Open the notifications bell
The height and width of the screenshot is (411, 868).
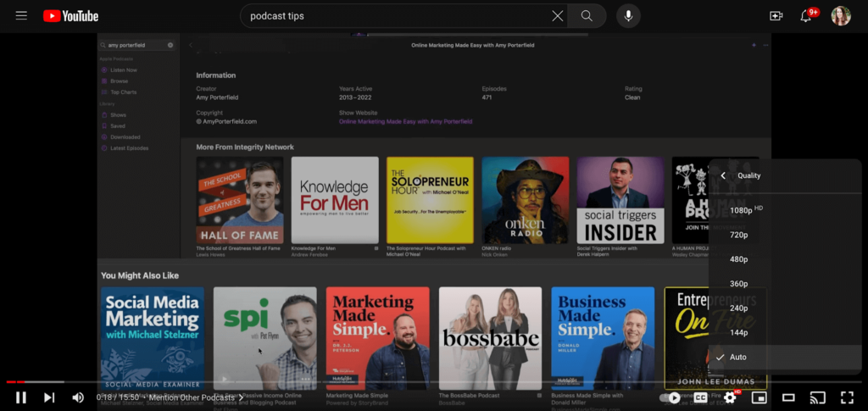[x=806, y=16]
